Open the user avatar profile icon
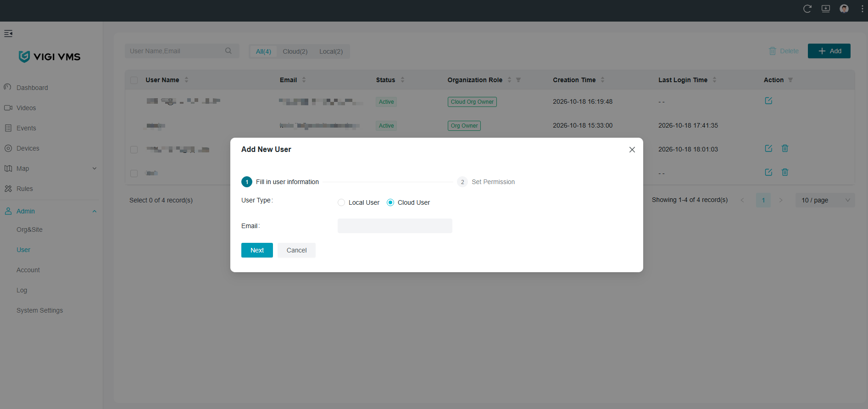 point(844,9)
